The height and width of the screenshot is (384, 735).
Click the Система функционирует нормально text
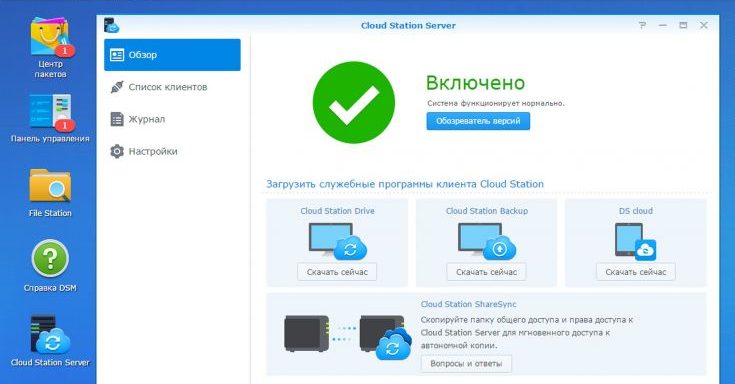(496, 103)
